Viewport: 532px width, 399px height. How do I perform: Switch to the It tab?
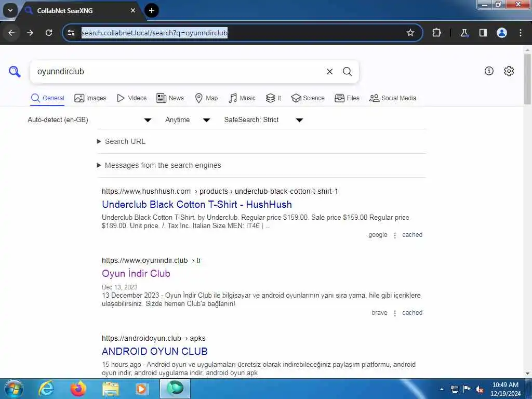[273, 98]
